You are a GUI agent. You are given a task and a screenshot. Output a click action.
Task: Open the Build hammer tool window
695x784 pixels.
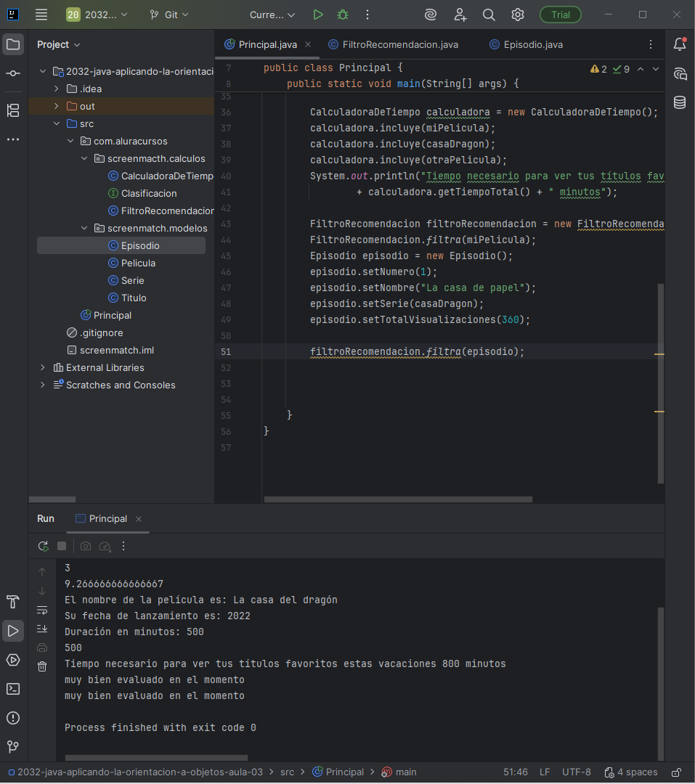click(13, 602)
